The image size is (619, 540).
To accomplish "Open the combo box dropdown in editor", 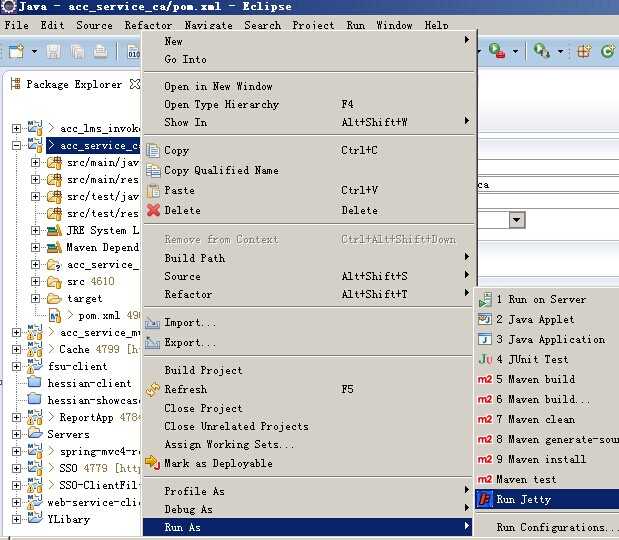I will coord(517,220).
